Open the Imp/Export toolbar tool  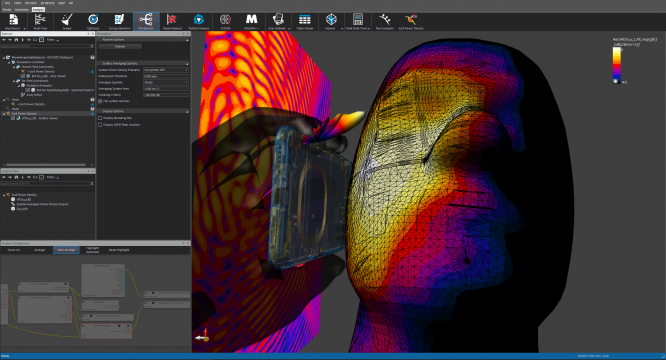13,22
